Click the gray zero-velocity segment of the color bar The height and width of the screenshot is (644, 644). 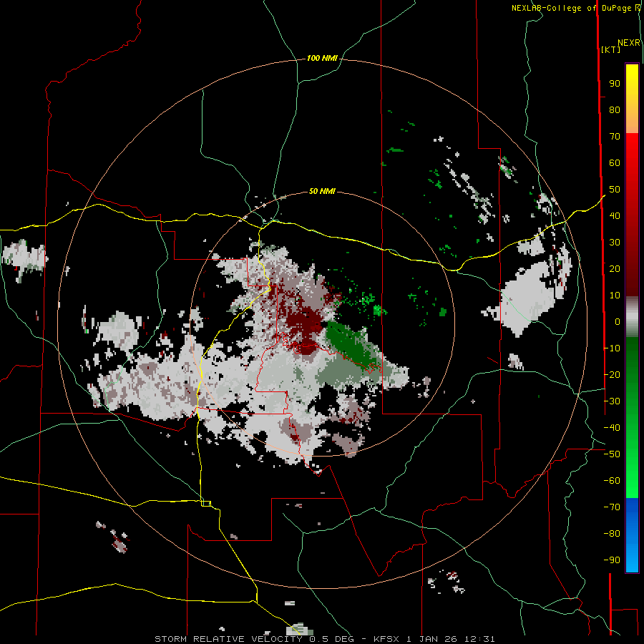tap(632, 317)
